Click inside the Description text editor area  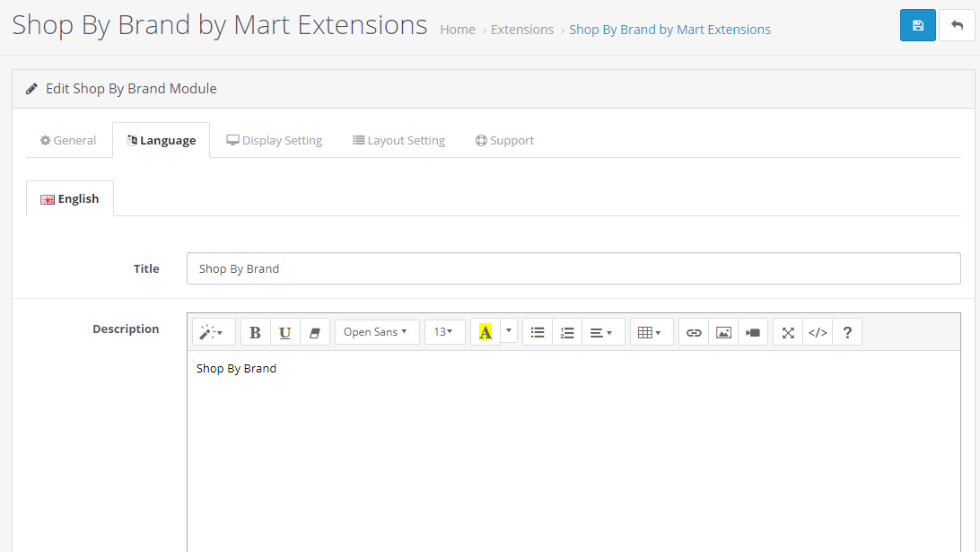point(573,451)
